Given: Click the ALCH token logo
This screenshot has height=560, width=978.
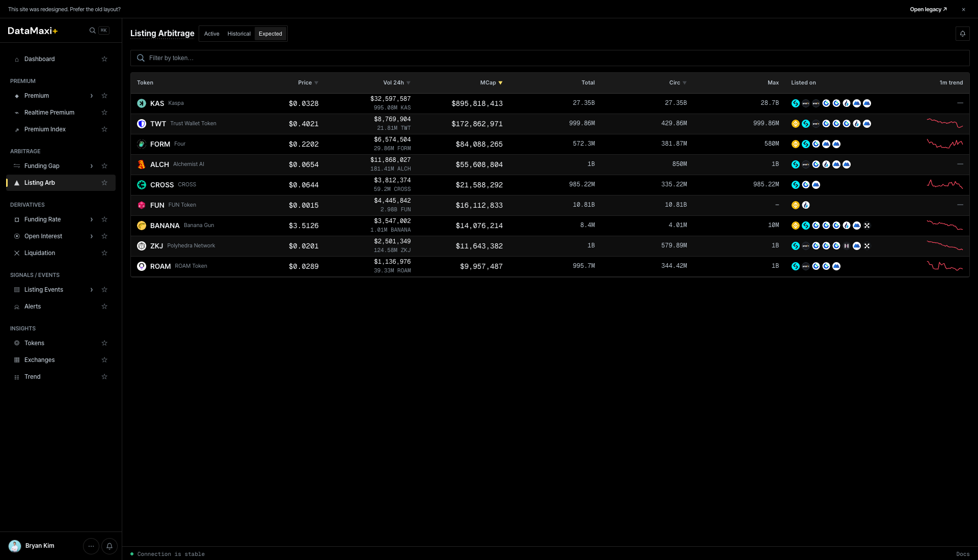Looking at the screenshot, I should 142,164.
